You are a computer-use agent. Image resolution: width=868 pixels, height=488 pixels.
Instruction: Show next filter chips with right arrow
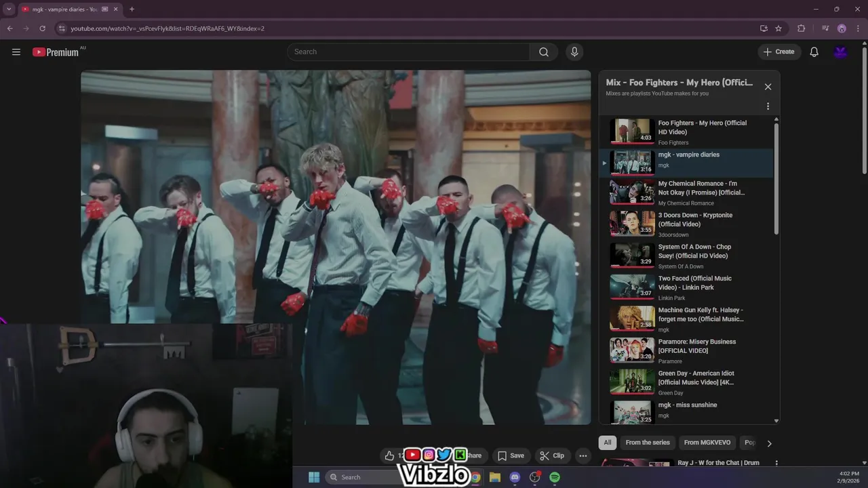(x=769, y=443)
